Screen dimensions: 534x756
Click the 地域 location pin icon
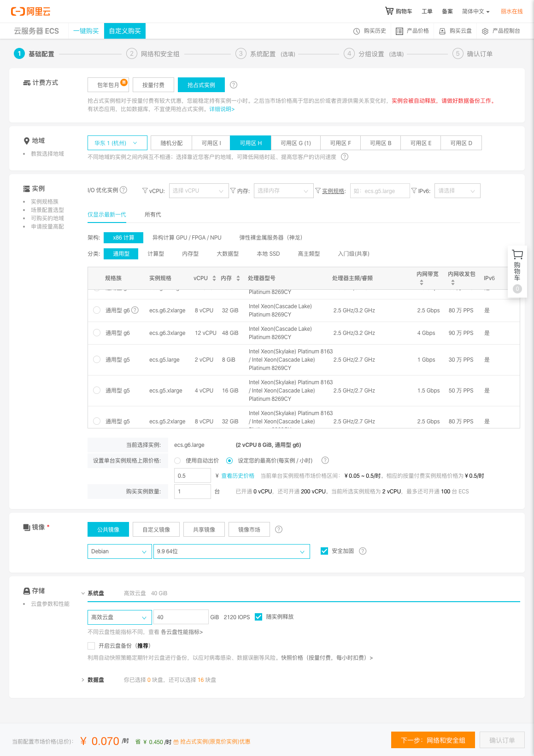(x=27, y=141)
